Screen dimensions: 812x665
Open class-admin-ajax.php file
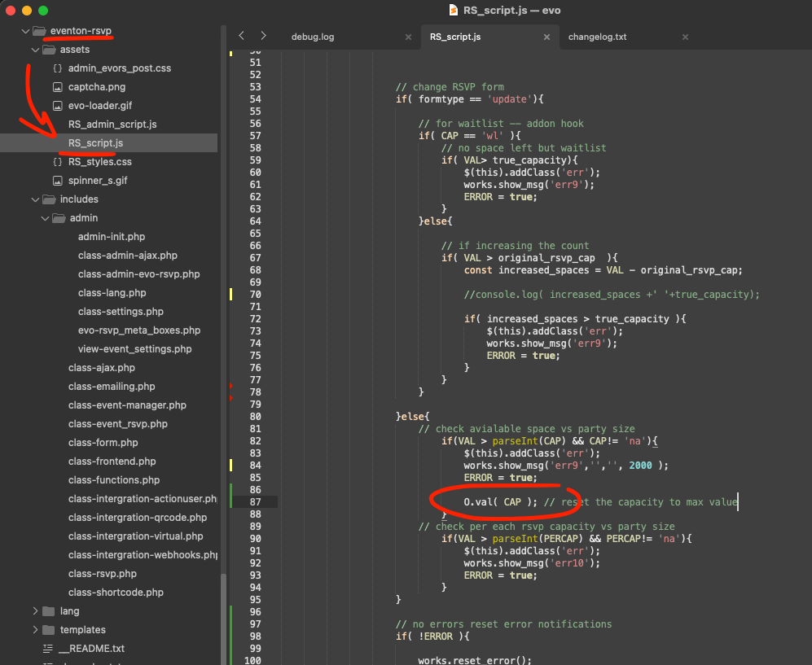[x=127, y=255]
